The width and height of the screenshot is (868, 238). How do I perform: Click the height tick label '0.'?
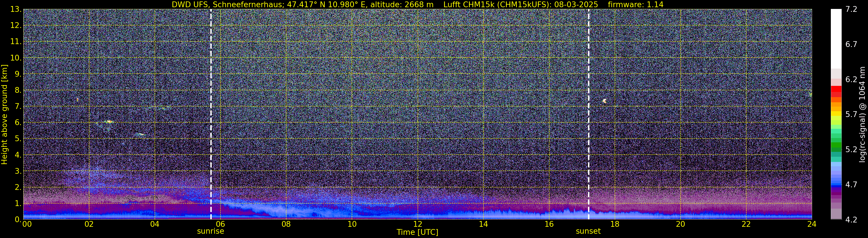18,220
